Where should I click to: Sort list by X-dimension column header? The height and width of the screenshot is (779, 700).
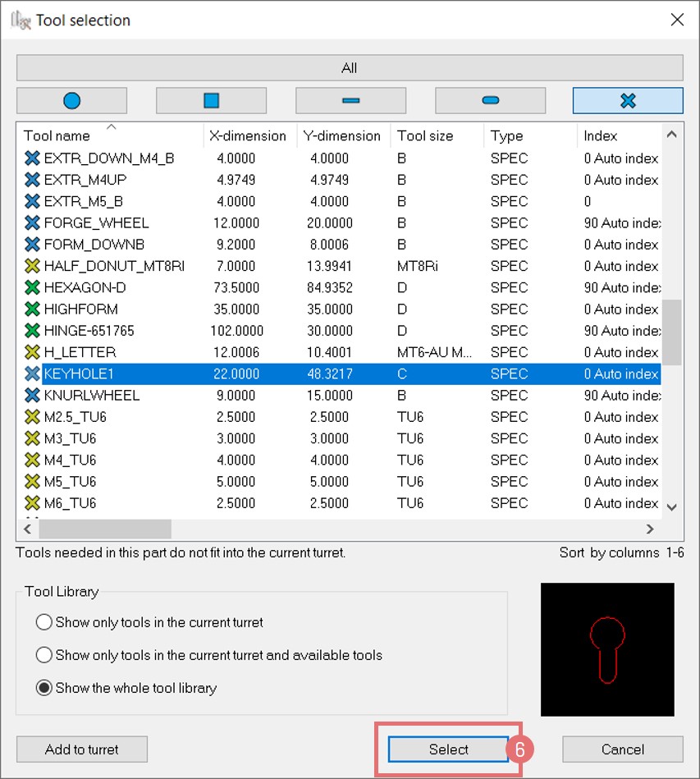pos(248,135)
